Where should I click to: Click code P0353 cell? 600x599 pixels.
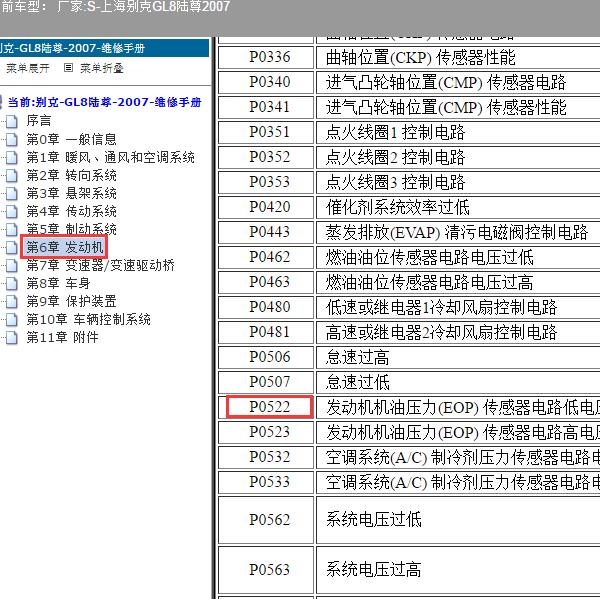tap(266, 182)
